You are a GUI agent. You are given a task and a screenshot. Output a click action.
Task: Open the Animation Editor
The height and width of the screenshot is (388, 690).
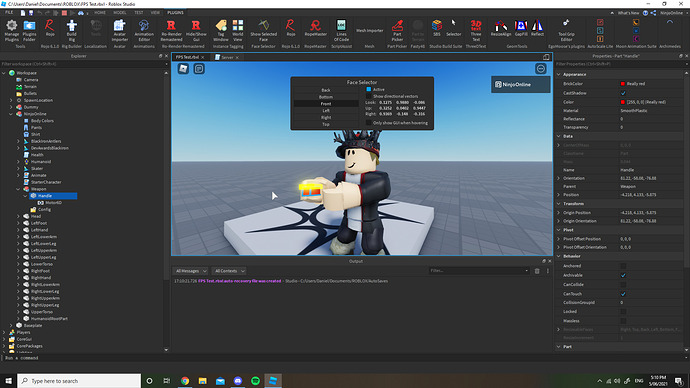click(144, 30)
